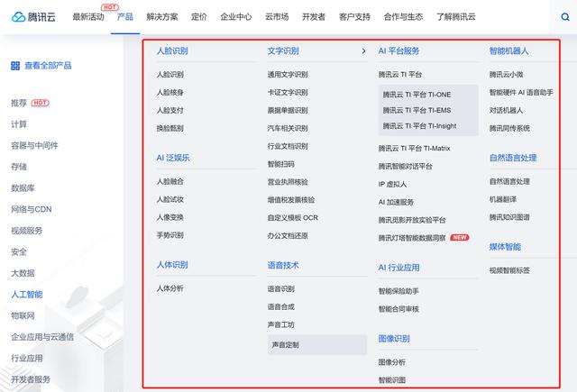577x392 pixels.
Task: Open the 人脸融合 product link
Action: click(x=170, y=182)
